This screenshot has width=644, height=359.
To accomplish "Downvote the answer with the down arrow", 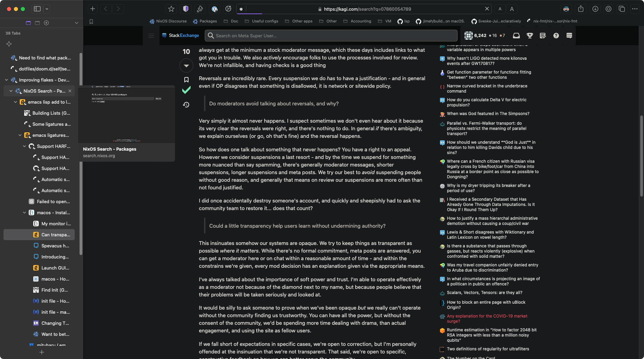I will [186, 65].
